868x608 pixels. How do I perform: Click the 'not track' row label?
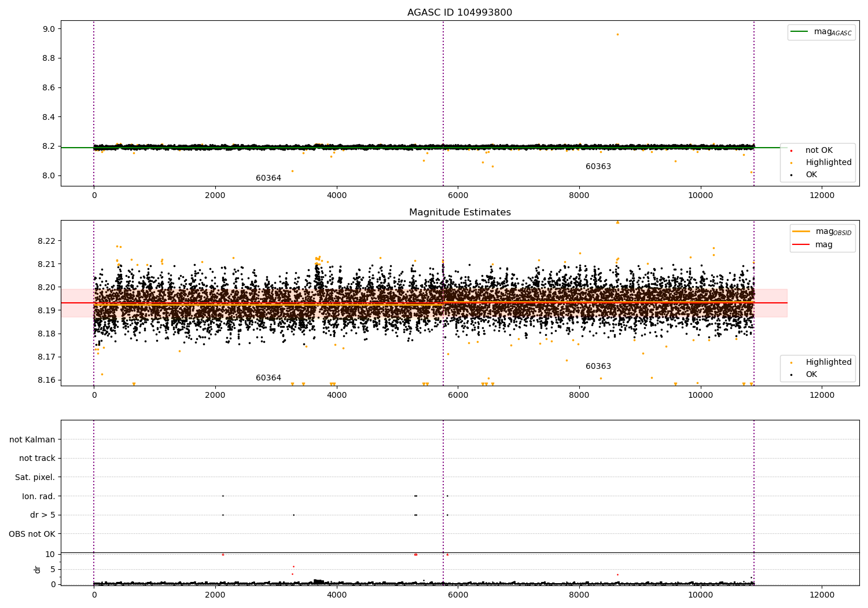37,459
